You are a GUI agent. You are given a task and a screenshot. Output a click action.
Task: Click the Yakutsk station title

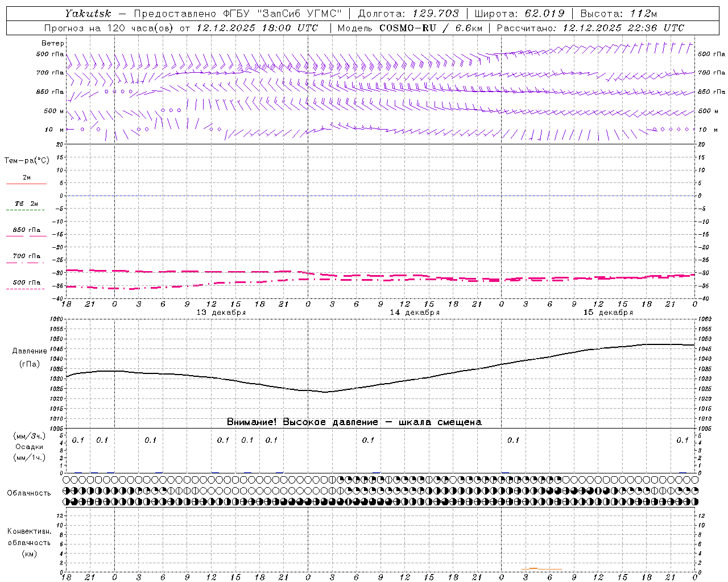pyautogui.click(x=88, y=13)
